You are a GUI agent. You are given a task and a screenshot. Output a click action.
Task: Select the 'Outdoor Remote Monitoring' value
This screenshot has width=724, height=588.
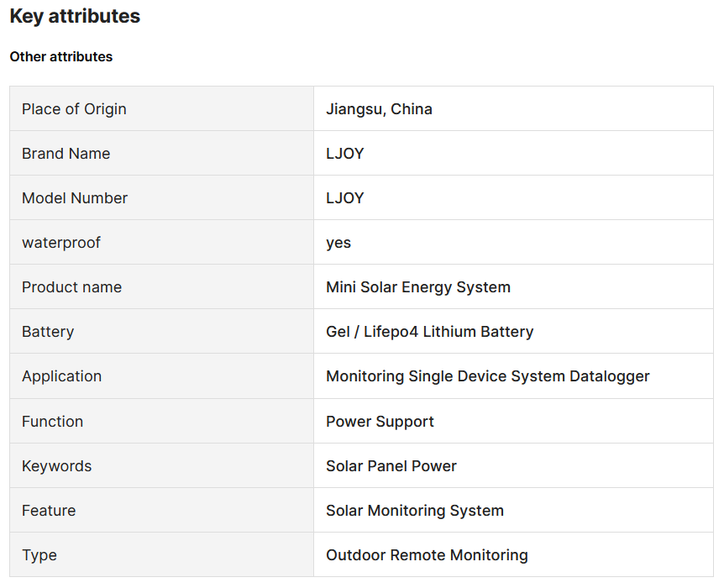[428, 555]
